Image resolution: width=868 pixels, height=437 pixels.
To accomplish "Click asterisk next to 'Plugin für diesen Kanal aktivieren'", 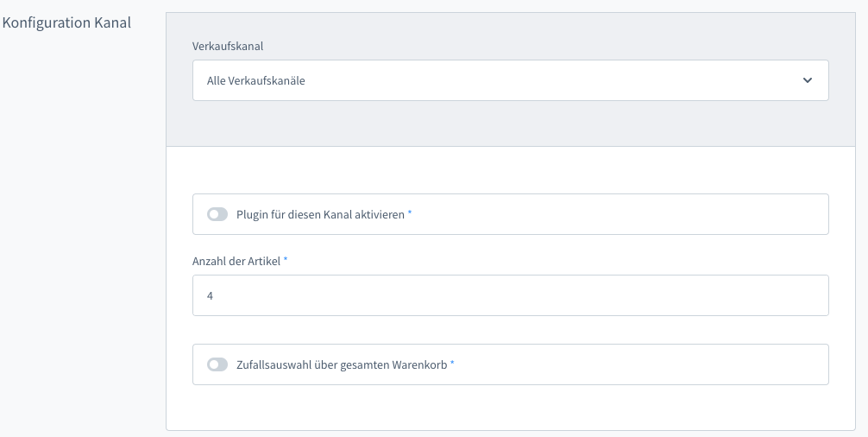I will (410, 213).
